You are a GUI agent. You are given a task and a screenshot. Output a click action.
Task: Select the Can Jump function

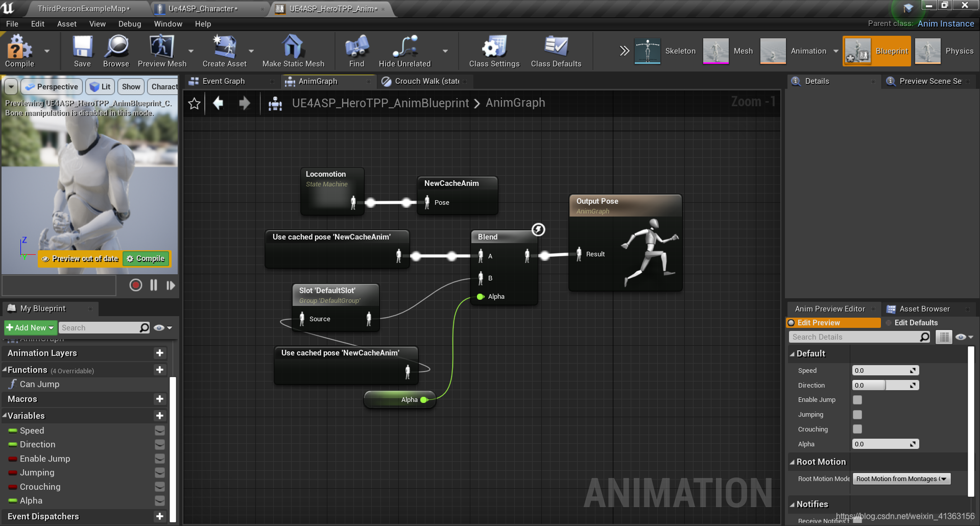tap(39, 385)
